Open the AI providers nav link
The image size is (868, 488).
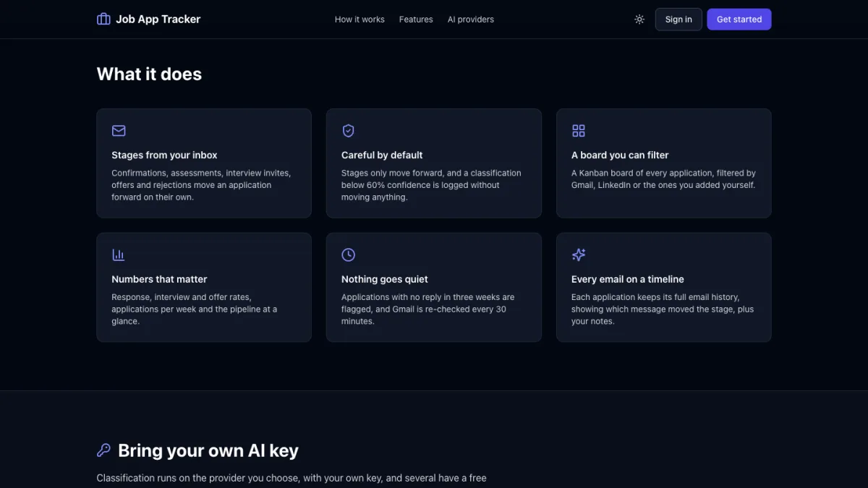[471, 20]
